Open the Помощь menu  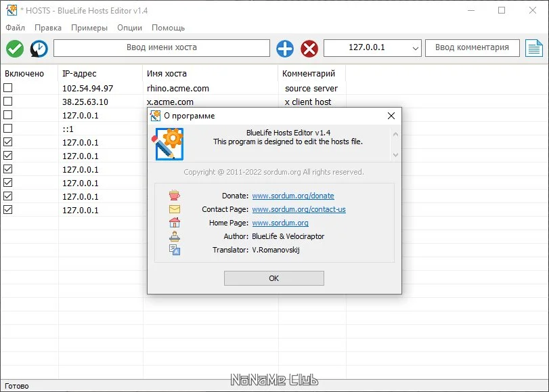tap(168, 28)
